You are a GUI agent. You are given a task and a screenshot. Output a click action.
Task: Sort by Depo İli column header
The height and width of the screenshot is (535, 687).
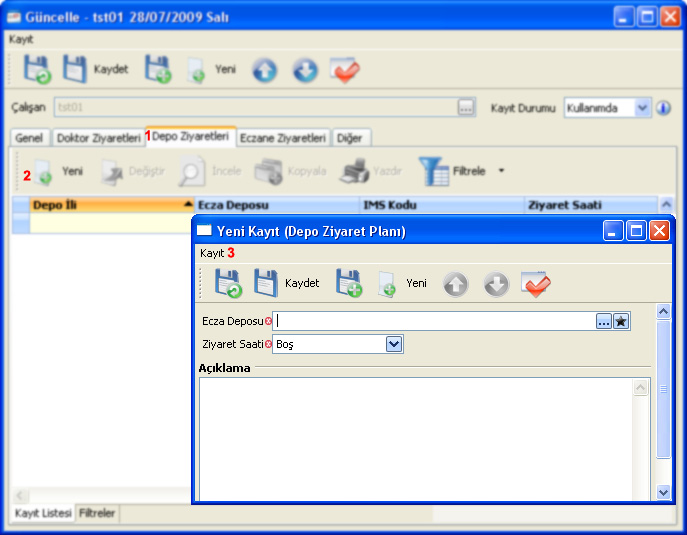[111, 205]
